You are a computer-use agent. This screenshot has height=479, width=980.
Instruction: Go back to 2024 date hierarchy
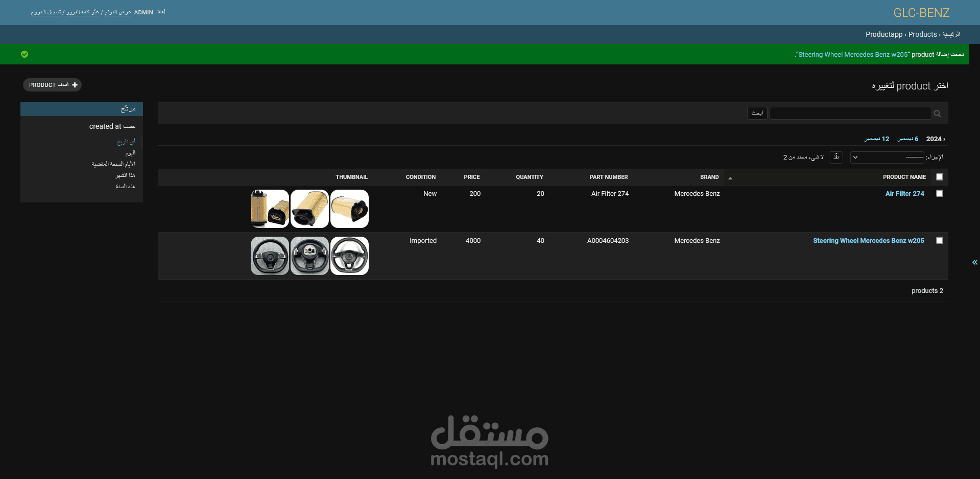(936, 139)
